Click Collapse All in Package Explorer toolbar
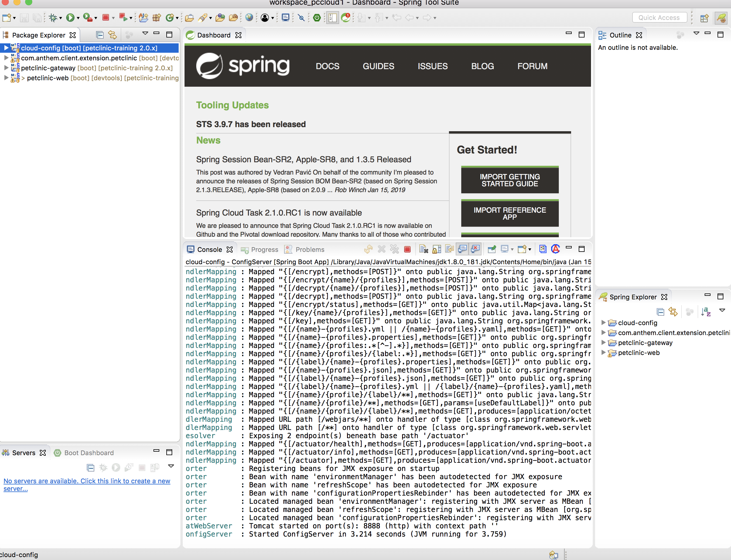731x560 pixels. click(100, 35)
